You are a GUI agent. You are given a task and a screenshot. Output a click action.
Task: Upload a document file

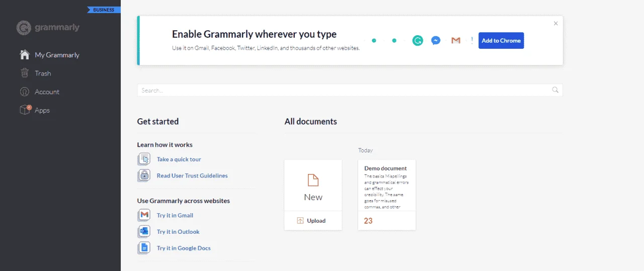[x=313, y=221]
